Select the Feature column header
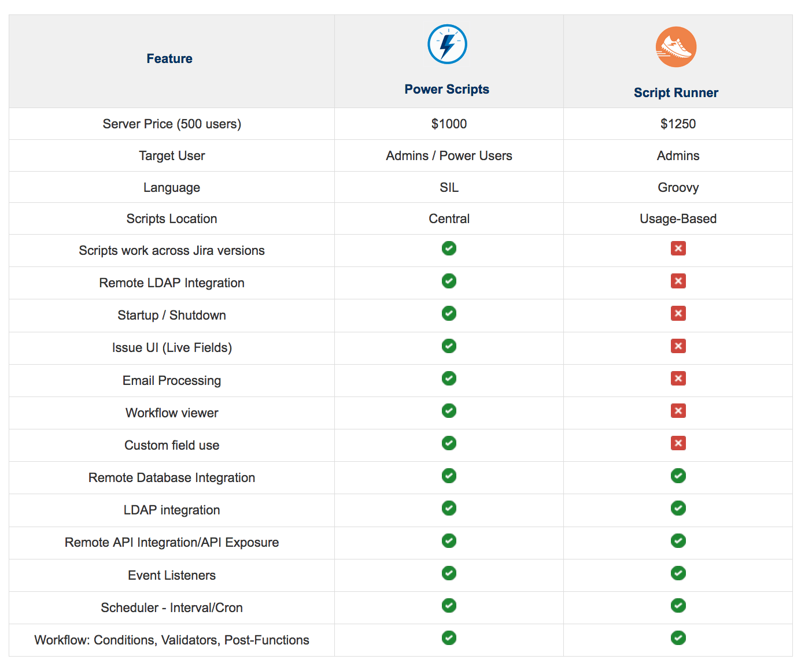 [x=169, y=58]
